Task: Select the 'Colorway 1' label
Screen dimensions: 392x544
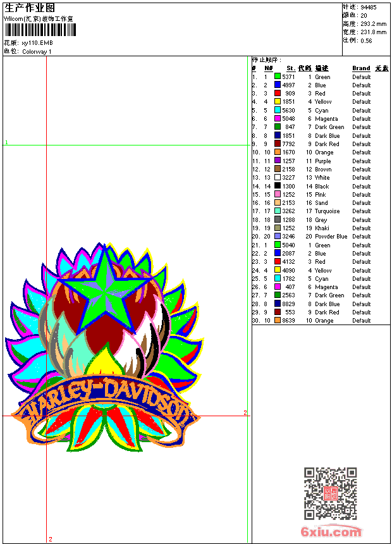Action: pos(37,52)
